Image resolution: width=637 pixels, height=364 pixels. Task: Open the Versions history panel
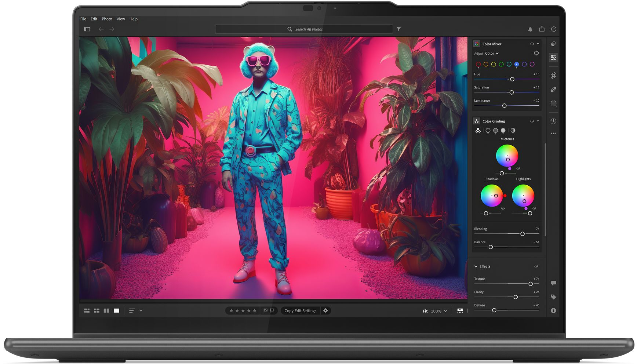tap(553, 121)
